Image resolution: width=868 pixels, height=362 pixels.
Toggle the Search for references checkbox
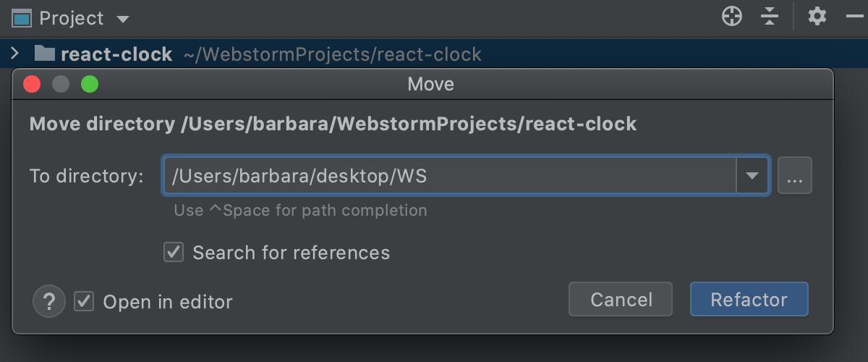click(174, 253)
